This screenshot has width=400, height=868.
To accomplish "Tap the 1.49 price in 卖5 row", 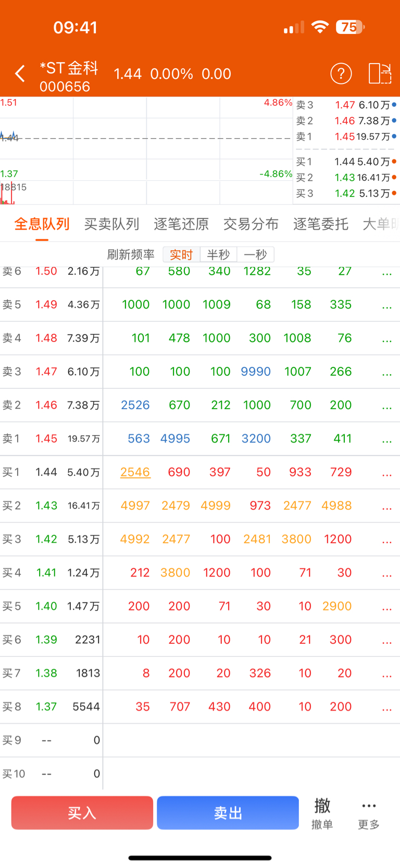I will click(46, 304).
